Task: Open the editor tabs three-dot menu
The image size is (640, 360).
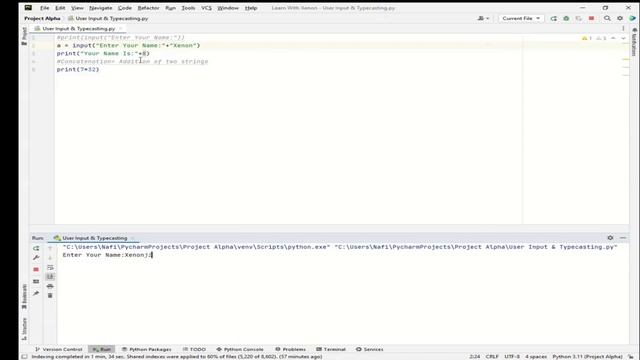Action: 623,29
